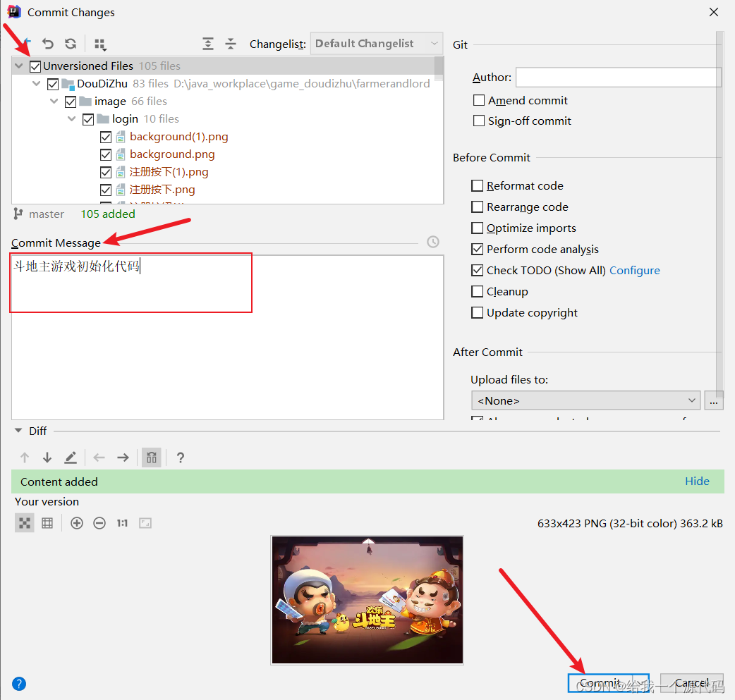Enable Optimize imports option
This screenshot has width=735, height=700.
pyautogui.click(x=478, y=228)
